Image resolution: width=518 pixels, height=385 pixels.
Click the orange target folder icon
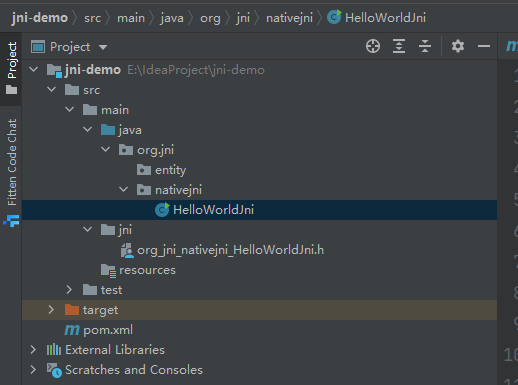coord(72,310)
